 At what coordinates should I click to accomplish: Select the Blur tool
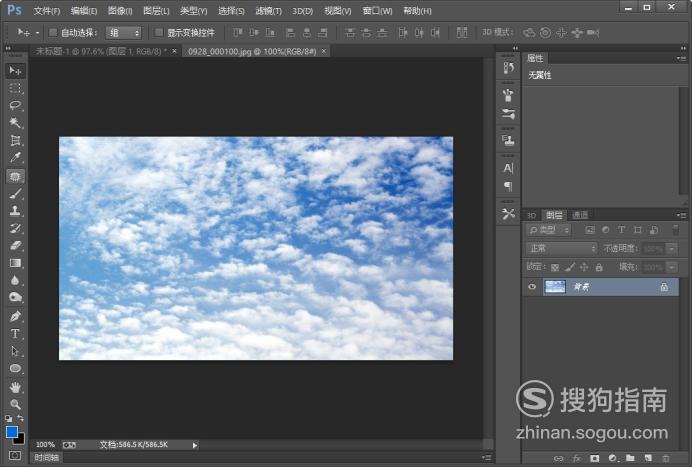[x=15, y=280]
